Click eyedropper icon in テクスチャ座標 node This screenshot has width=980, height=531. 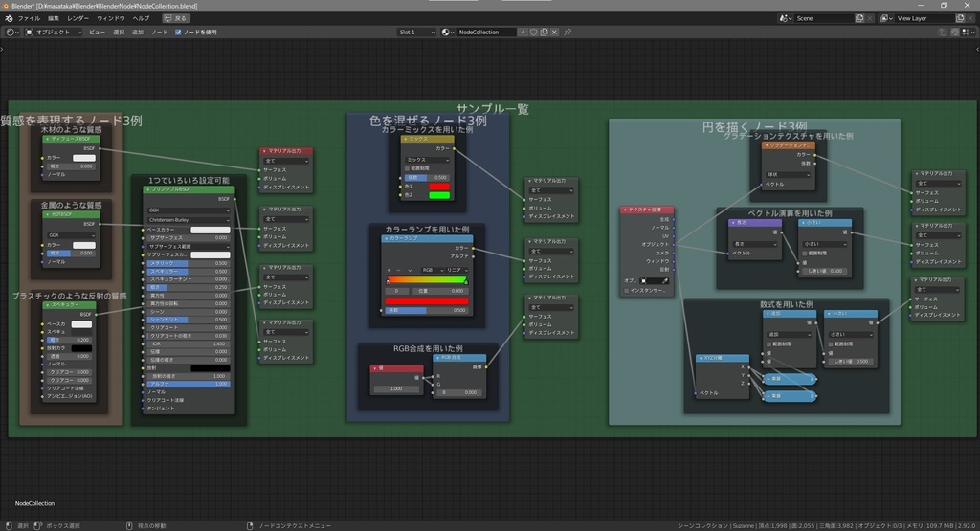[x=665, y=281]
